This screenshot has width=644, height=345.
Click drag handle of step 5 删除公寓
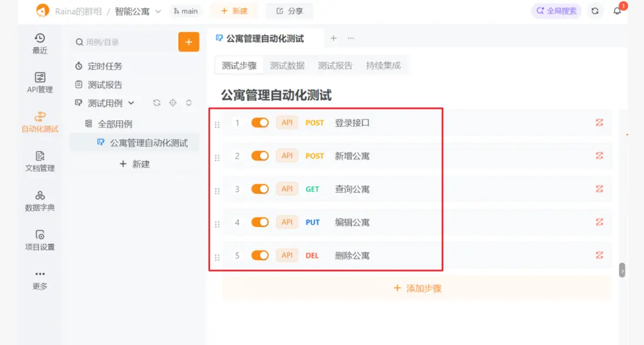[217, 258]
